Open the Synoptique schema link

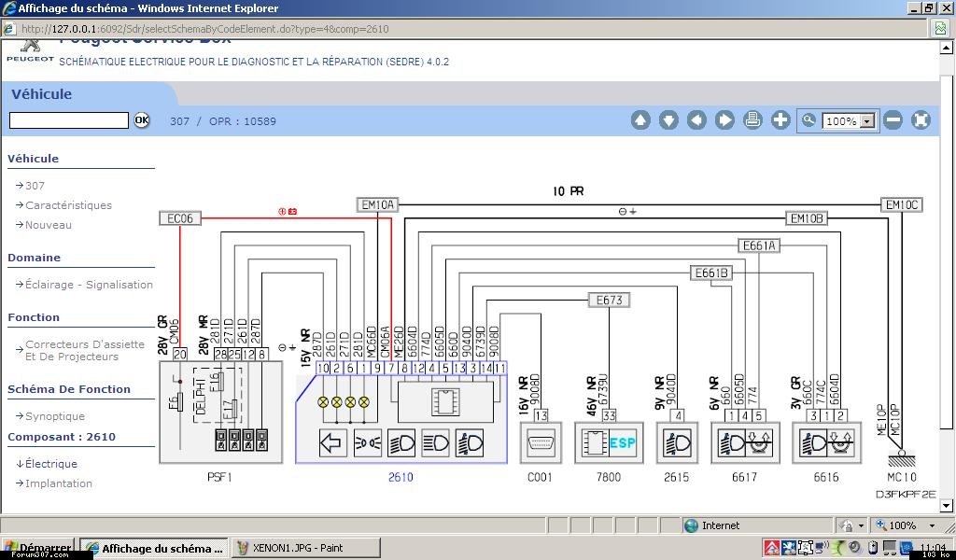point(55,416)
